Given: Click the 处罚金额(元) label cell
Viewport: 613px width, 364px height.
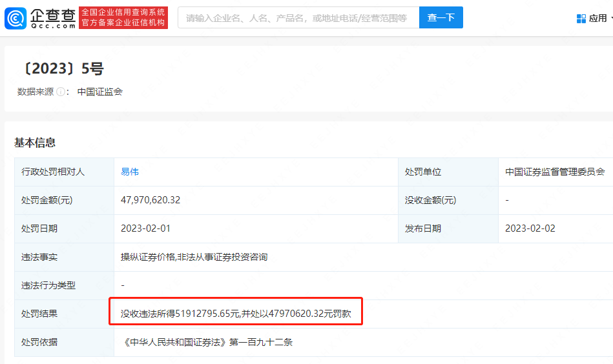Looking at the screenshot, I should click(x=64, y=200).
